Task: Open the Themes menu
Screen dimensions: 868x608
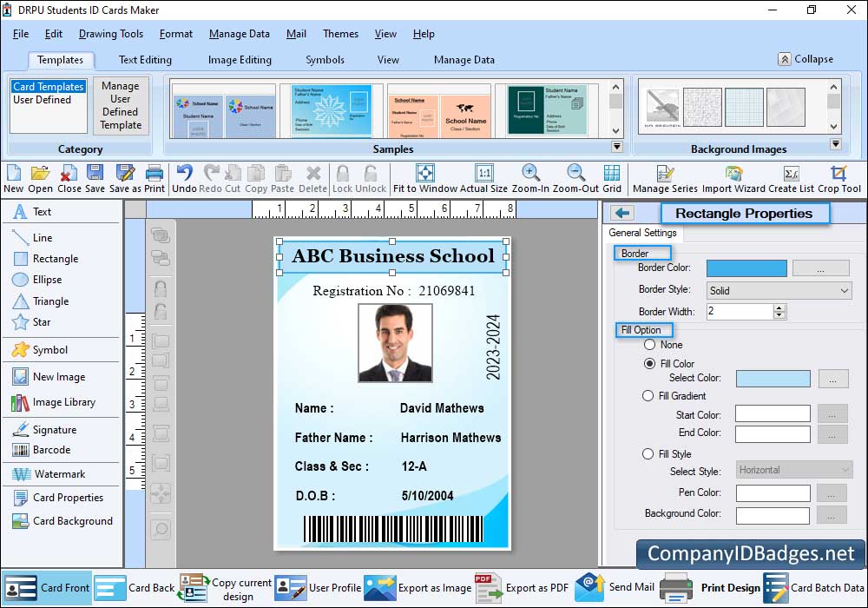Action: point(340,34)
